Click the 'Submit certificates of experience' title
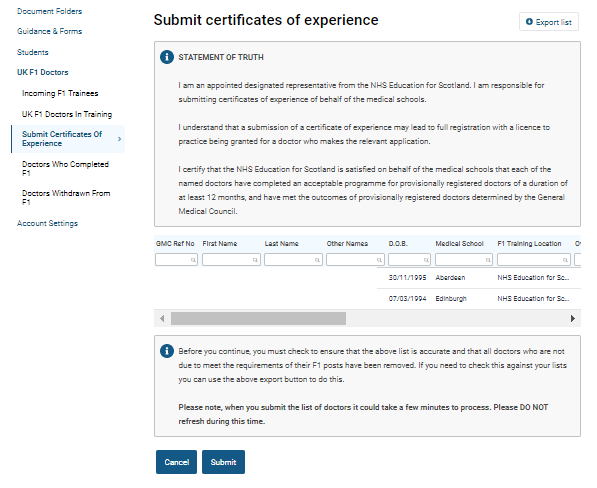The height and width of the screenshot is (488, 597). 266,20
